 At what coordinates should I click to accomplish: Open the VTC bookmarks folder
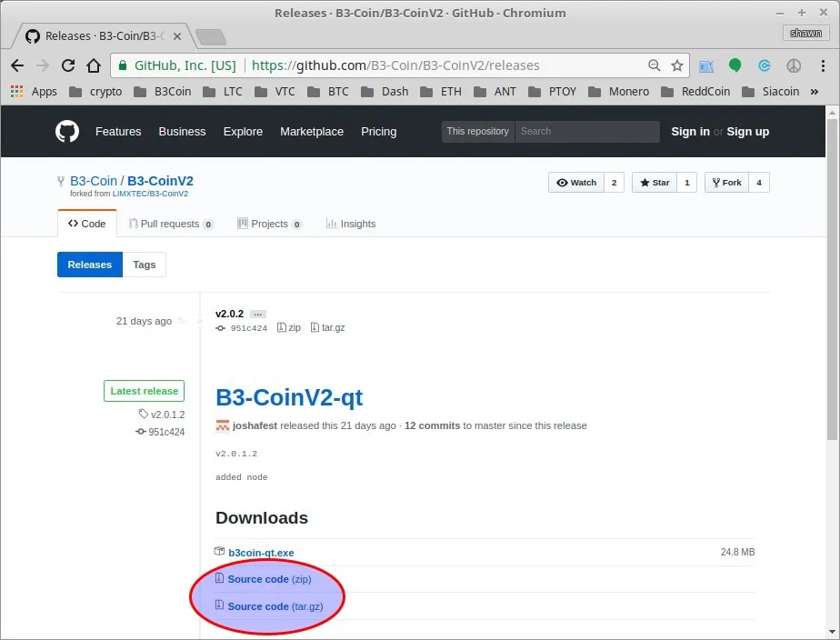click(275, 92)
